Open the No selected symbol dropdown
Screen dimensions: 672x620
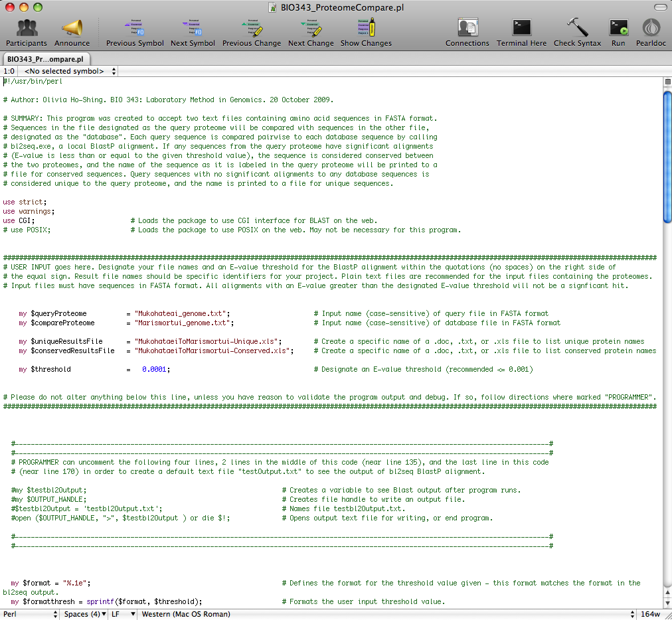[70, 71]
